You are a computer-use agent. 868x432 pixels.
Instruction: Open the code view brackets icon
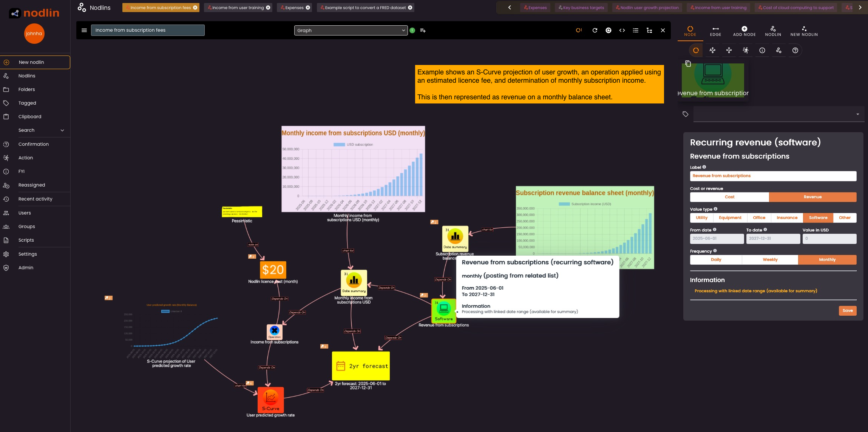(x=622, y=30)
